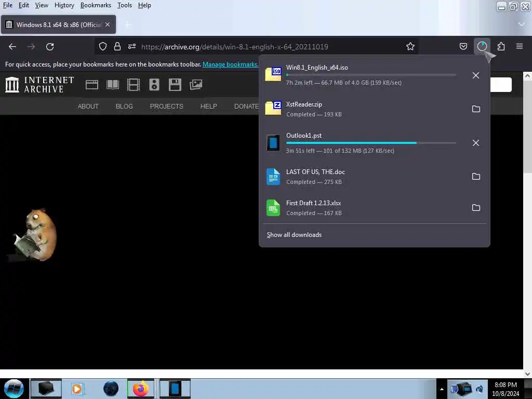Click the page scrollbar up arrow
Image resolution: width=532 pixels, height=399 pixels.
(527, 76)
